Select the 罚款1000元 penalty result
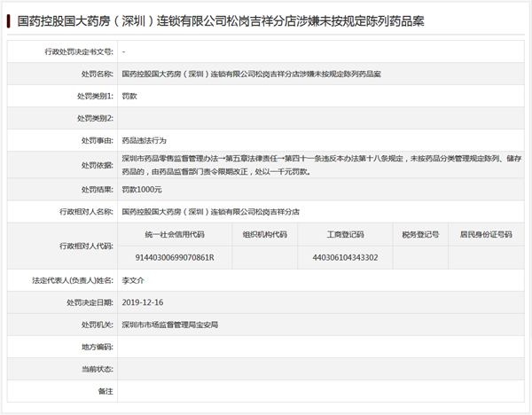Viewport: 532px width, 415px height. (142, 190)
